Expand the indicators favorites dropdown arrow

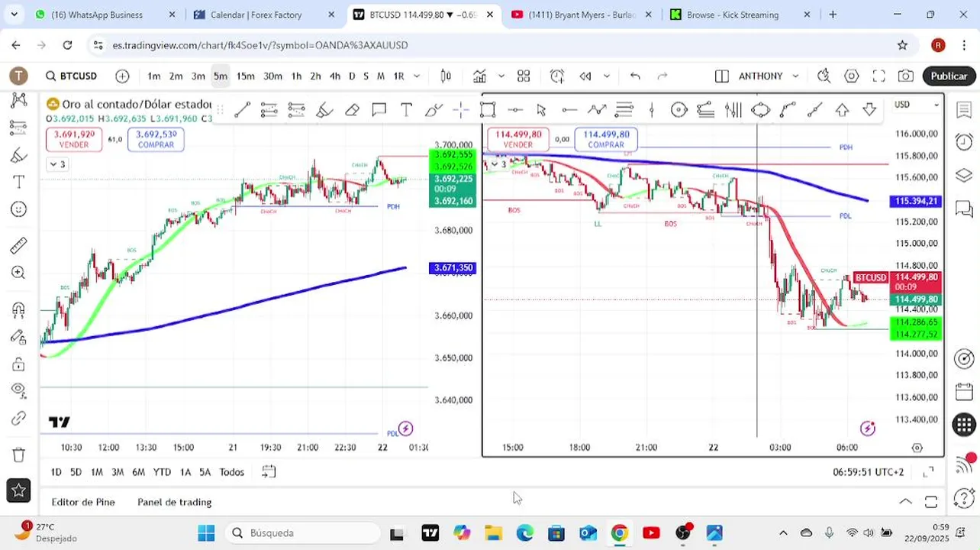tap(501, 76)
